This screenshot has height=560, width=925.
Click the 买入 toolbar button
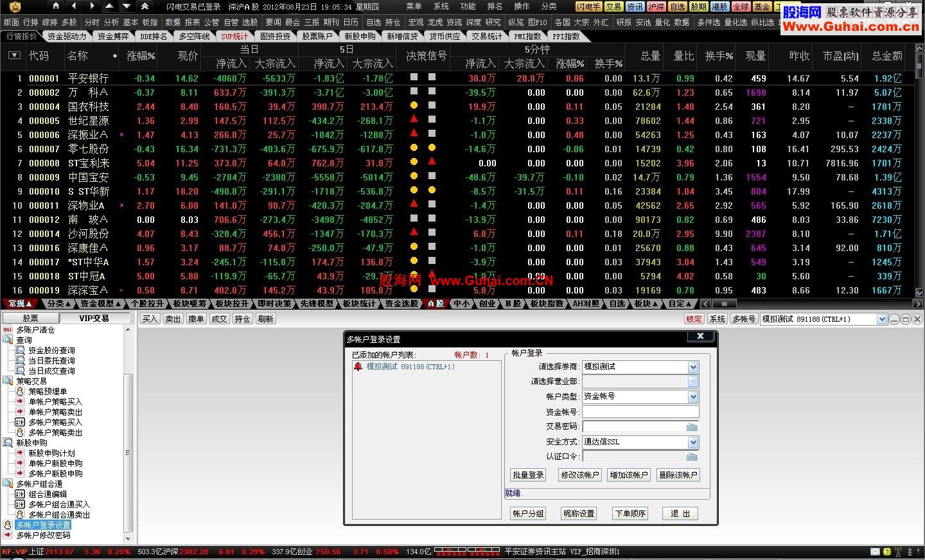(150, 319)
